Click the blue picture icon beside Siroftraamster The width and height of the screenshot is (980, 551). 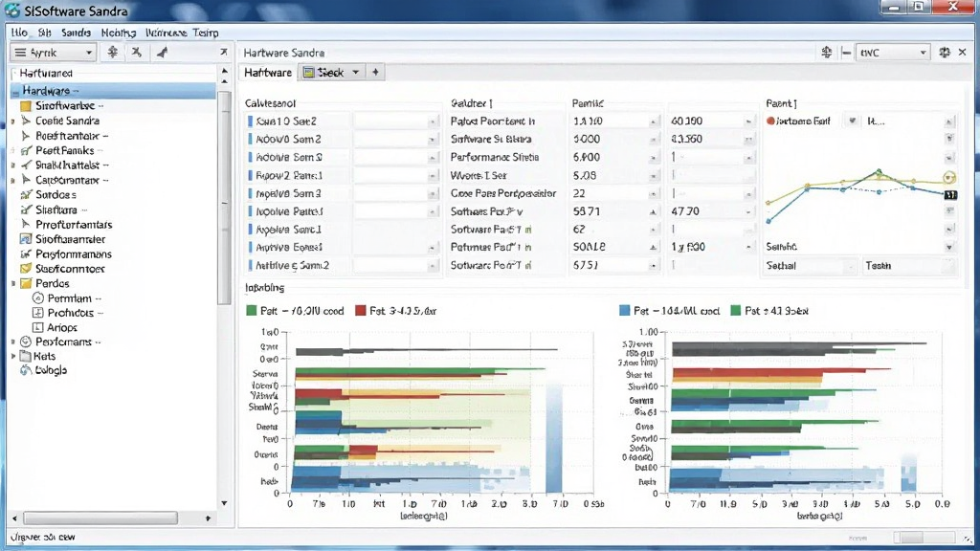pyautogui.click(x=26, y=239)
